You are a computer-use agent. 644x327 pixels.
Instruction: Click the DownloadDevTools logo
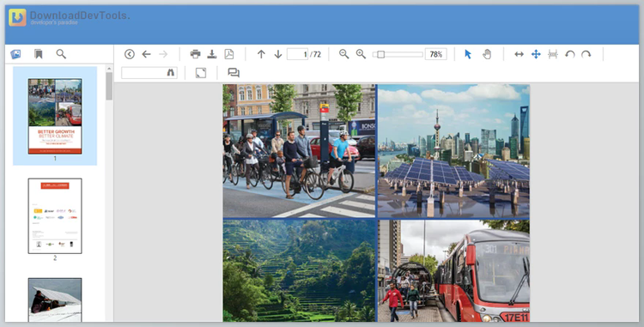[x=70, y=18]
